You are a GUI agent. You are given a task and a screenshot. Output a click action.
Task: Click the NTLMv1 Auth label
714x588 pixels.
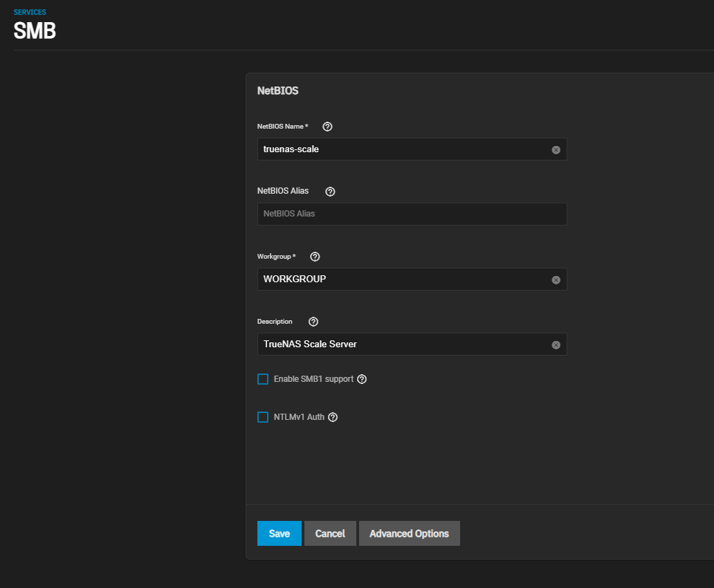[x=299, y=417]
